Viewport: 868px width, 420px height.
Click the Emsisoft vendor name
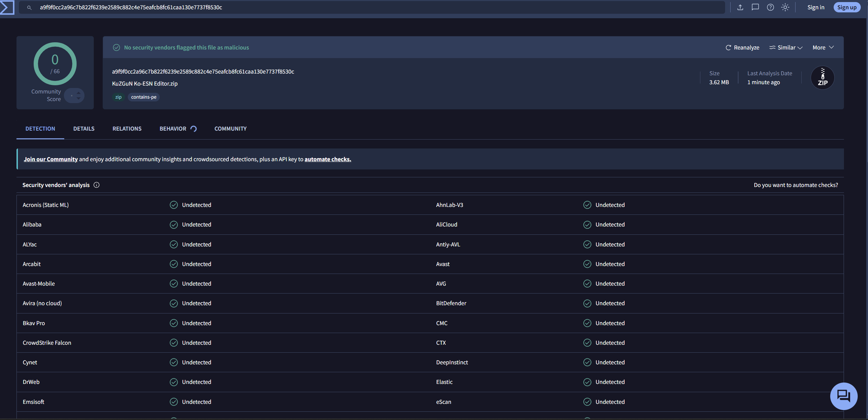coord(33,402)
